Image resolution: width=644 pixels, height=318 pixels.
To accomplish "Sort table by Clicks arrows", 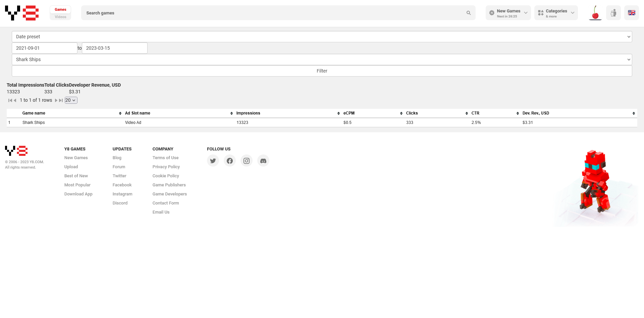I will [x=467, y=113].
